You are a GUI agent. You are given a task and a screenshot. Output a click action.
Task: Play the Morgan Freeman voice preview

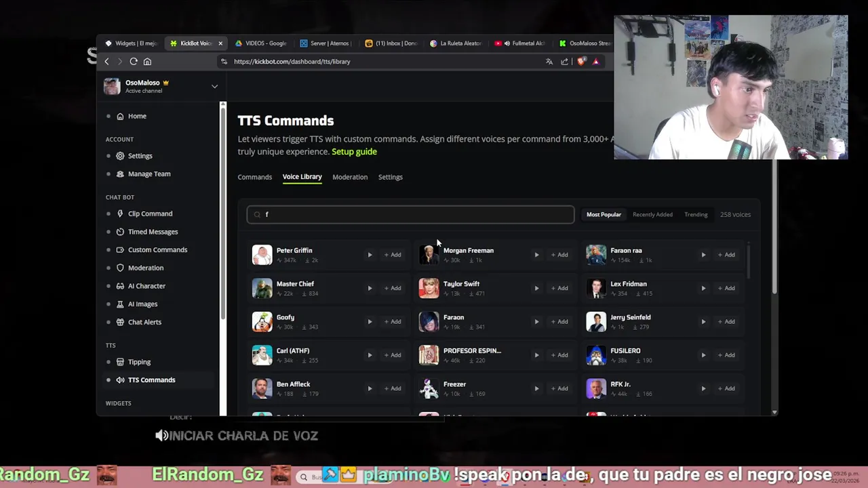coord(536,255)
